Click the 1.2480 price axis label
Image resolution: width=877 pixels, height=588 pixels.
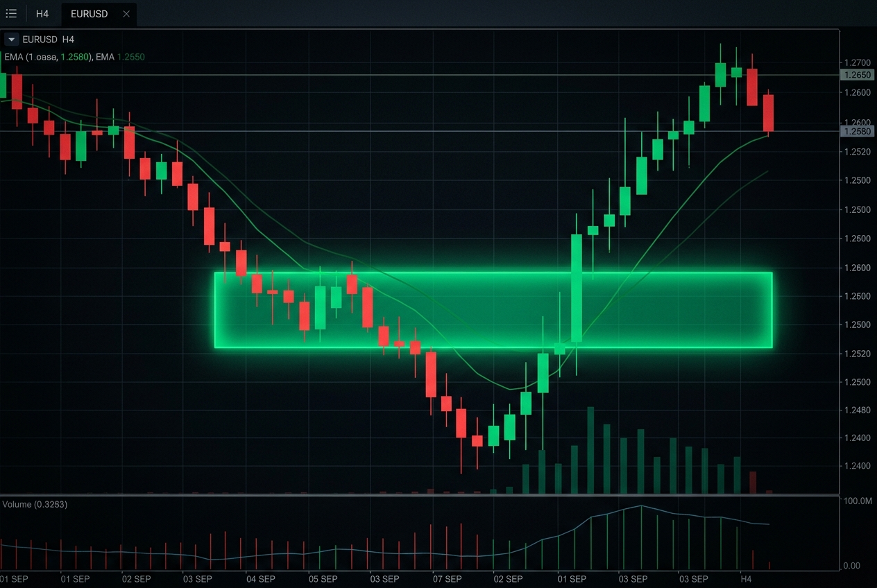click(x=858, y=410)
